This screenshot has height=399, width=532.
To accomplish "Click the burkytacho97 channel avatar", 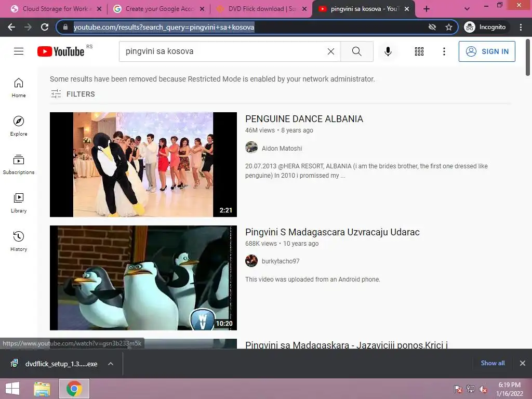I will click(x=251, y=261).
